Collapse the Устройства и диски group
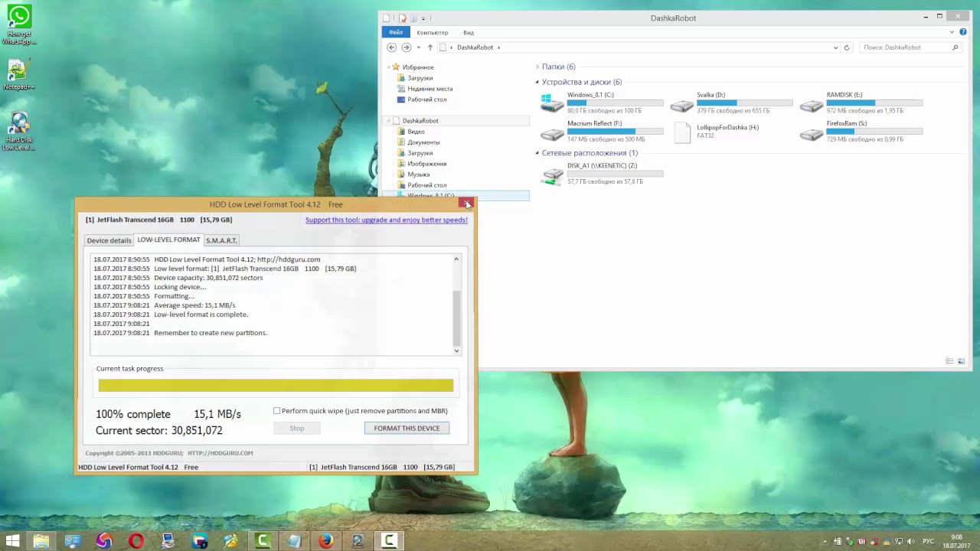Screen dimensions: 980x551 [537, 82]
